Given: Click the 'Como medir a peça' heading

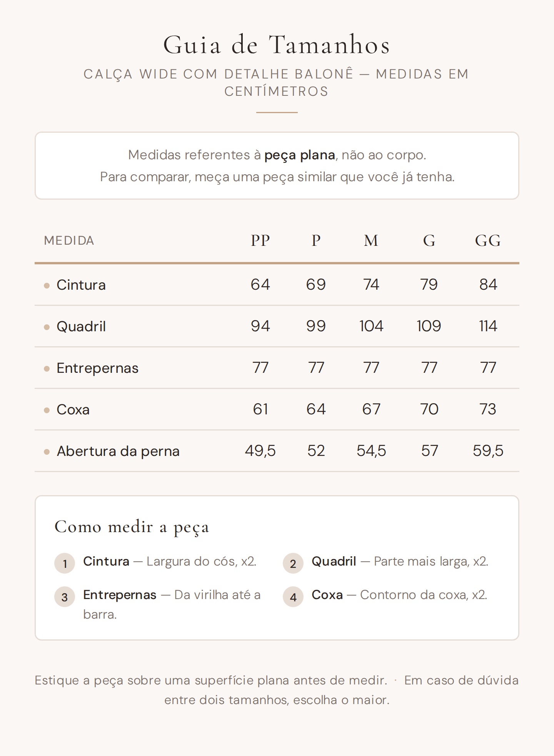Looking at the screenshot, I should [132, 527].
